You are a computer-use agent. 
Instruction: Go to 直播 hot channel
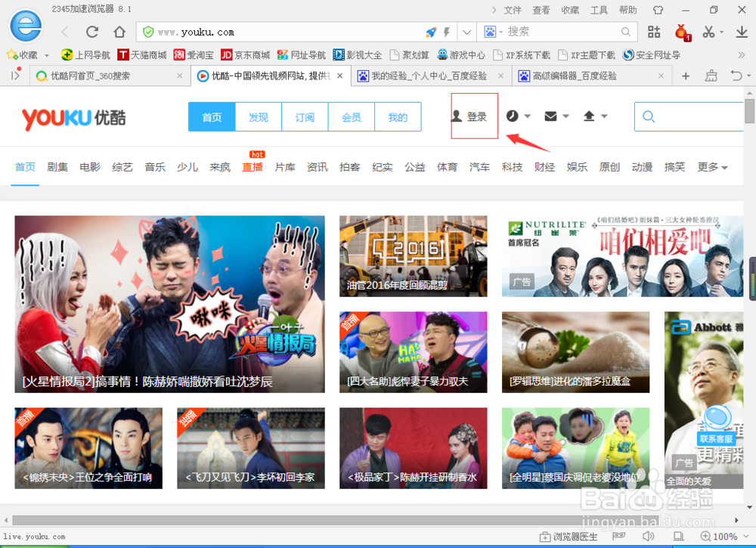click(x=253, y=167)
